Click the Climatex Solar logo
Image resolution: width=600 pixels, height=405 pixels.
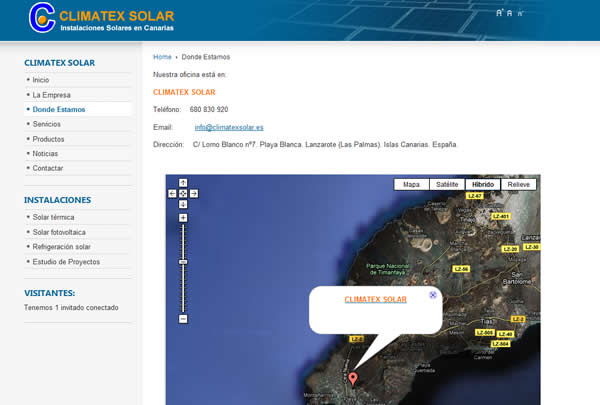point(101,18)
